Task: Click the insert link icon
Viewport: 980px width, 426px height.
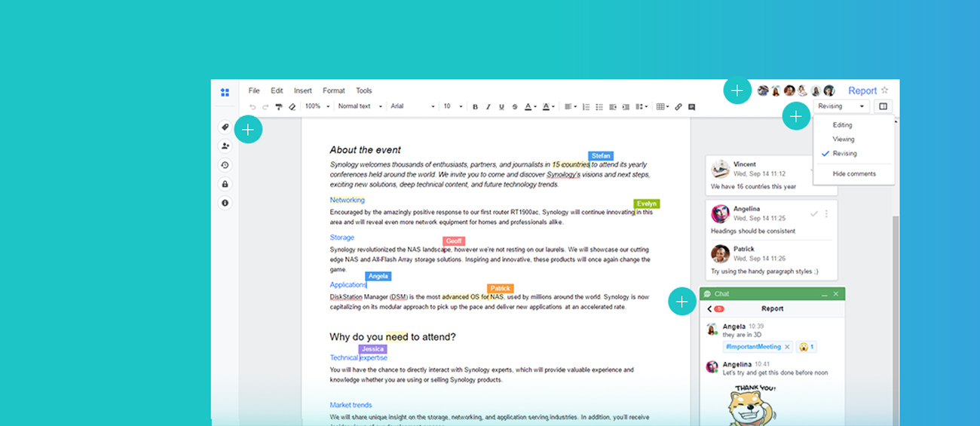Action: click(678, 107)
